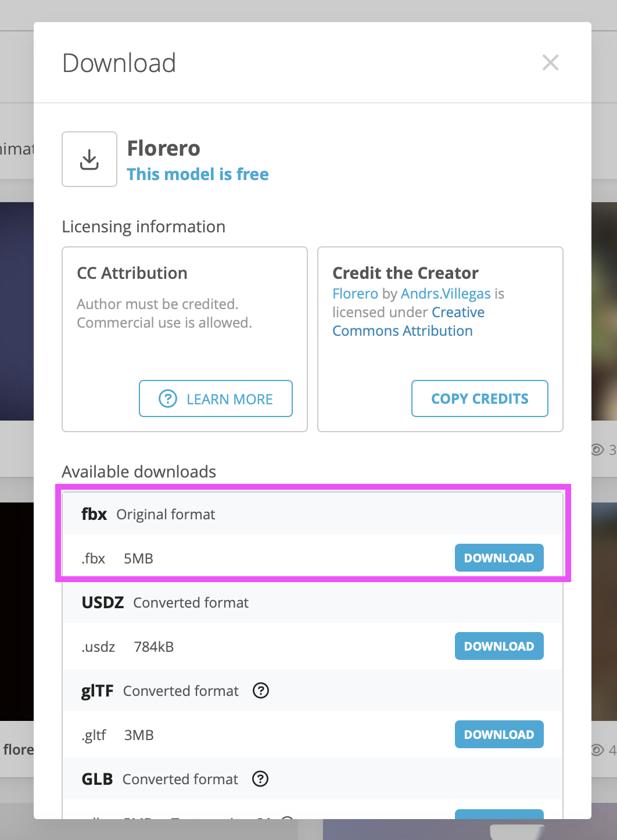Close the Download dialog
Viewport: 617px width, 840px height.
tap(550, 63)
